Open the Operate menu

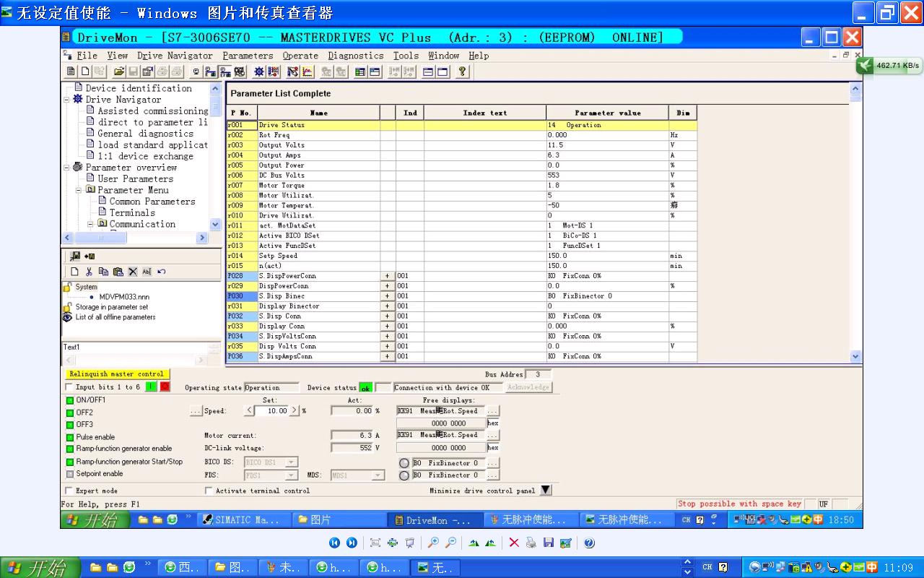300,56
